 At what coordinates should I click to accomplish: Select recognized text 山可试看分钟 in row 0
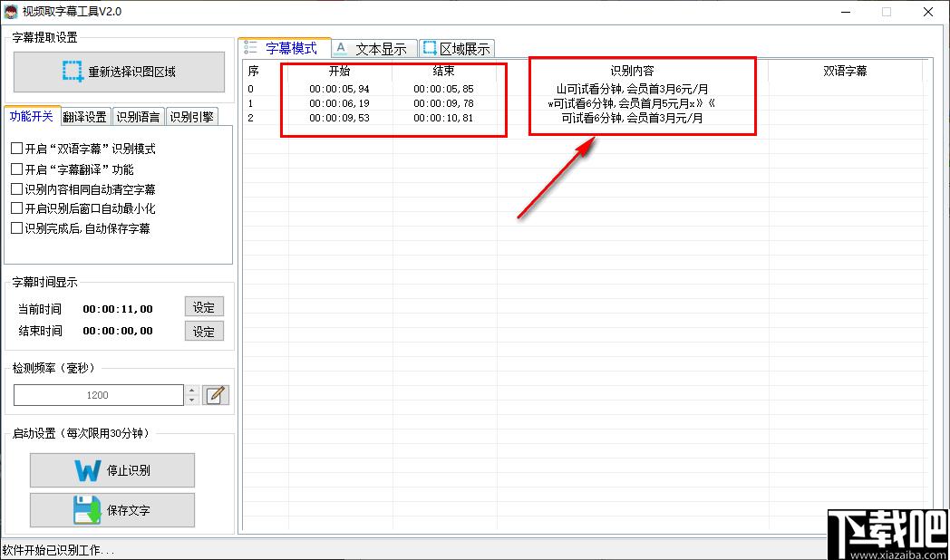[x=632, y=89]
